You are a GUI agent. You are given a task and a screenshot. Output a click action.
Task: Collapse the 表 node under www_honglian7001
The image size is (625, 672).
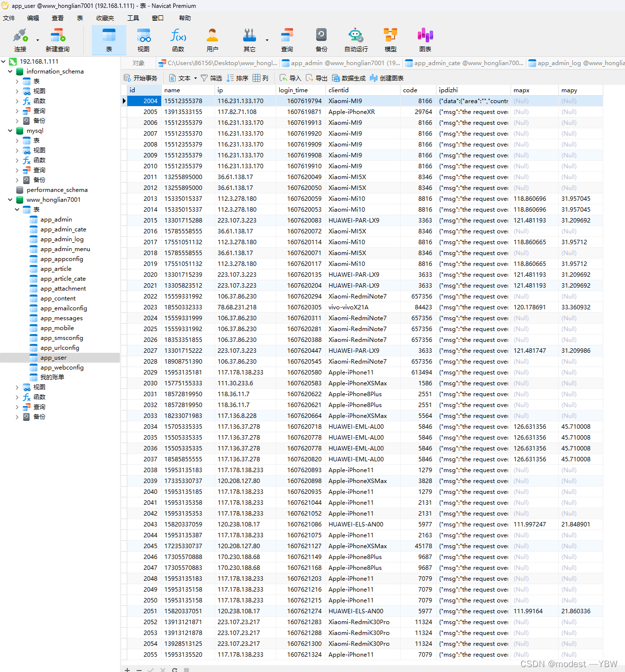click(17, 210)
